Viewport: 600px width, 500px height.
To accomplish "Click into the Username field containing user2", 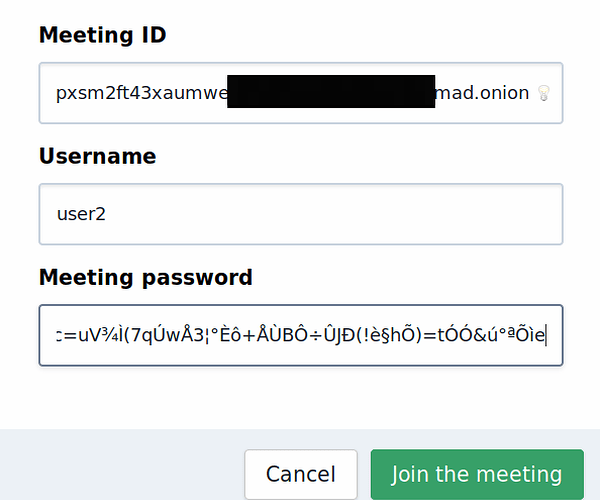I will pyautogui.click(x=300, y=214).
